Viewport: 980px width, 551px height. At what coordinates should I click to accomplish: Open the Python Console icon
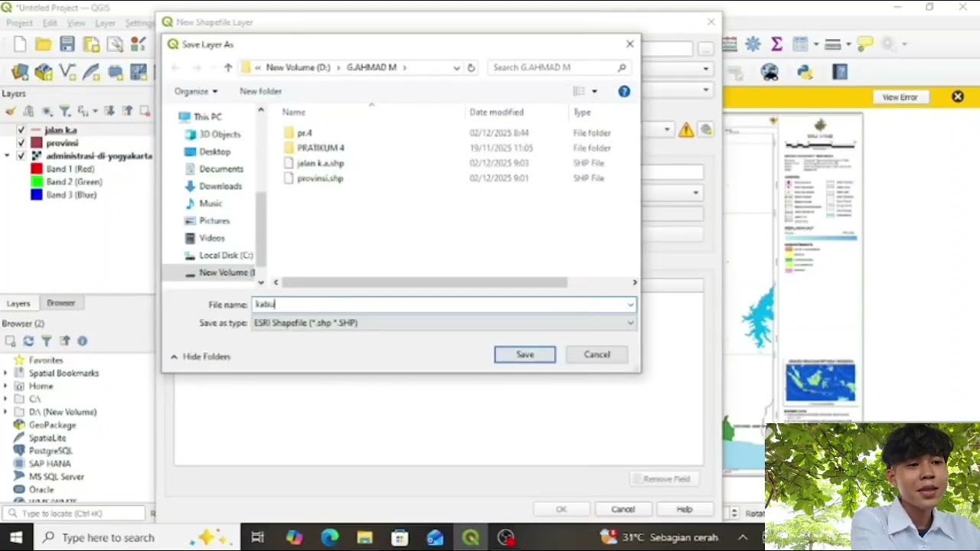pos(805,72)
